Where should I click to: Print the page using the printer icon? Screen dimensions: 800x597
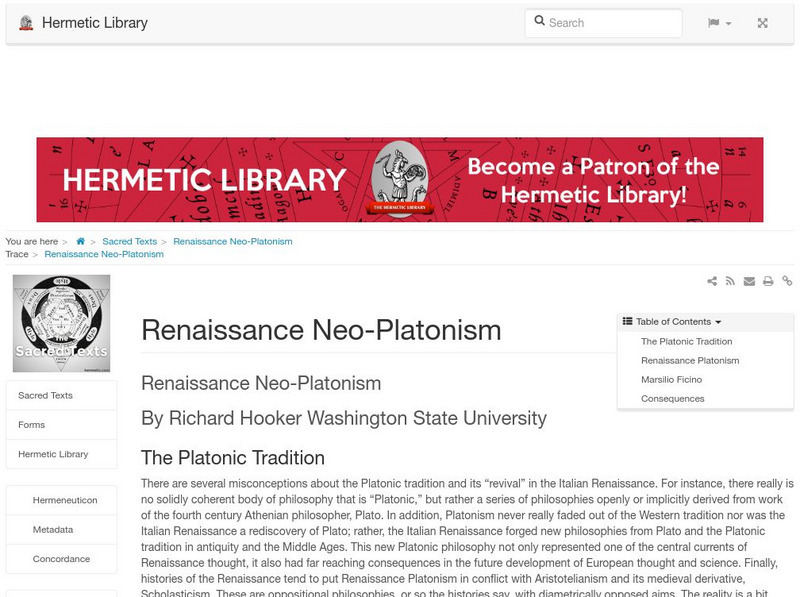pos(768,280)
